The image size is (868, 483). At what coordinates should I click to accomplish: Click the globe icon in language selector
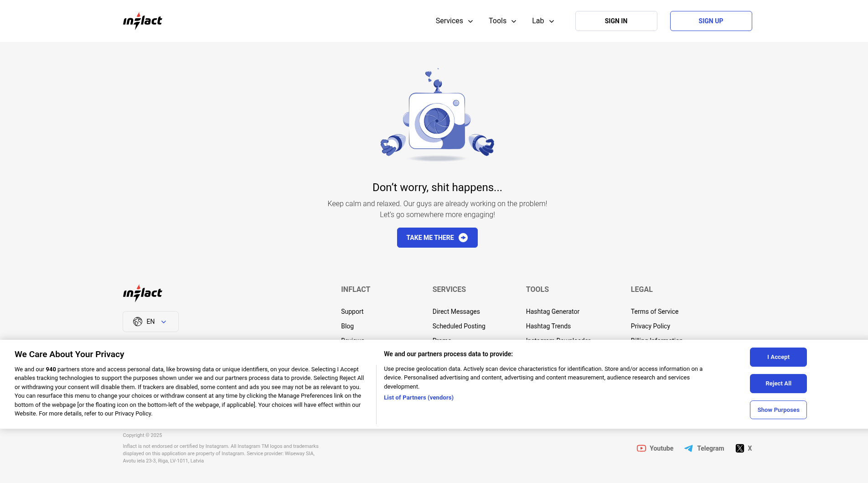pos(138,322)
